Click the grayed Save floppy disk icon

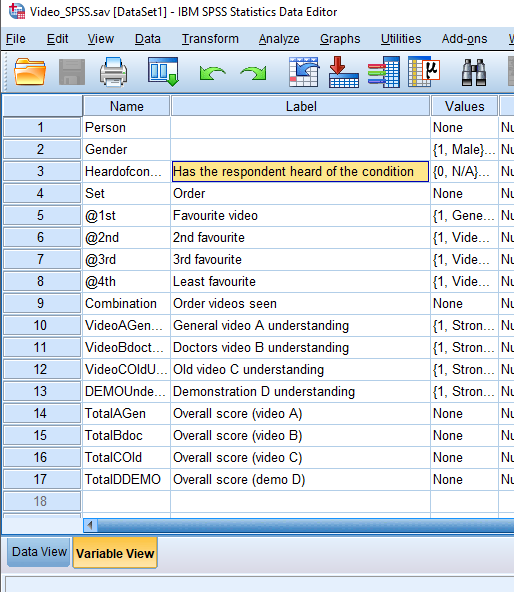point(72,72)
